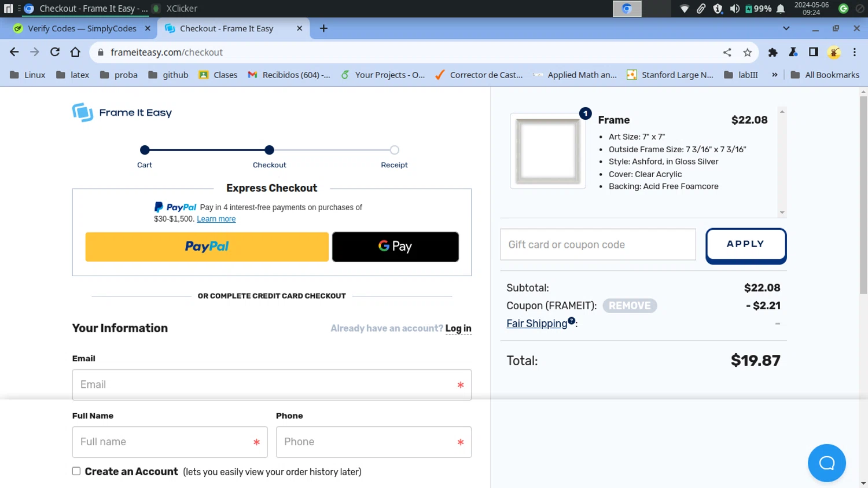Reload the checkout page
Screen dimensions: 868x488
tap(55, 52)
